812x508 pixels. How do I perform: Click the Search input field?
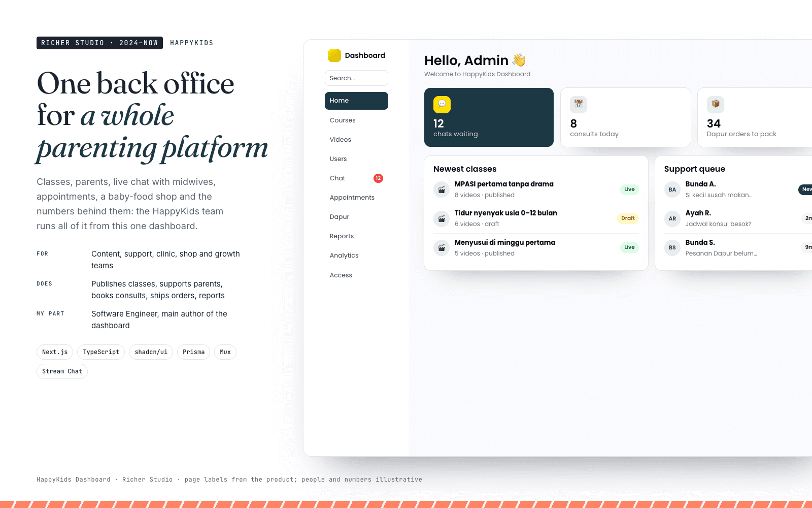tap(356, 78)
